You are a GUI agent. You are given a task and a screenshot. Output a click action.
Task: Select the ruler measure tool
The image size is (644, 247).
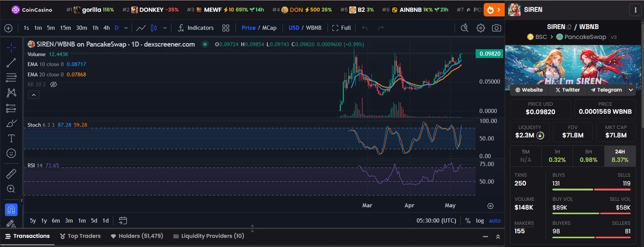11,174
